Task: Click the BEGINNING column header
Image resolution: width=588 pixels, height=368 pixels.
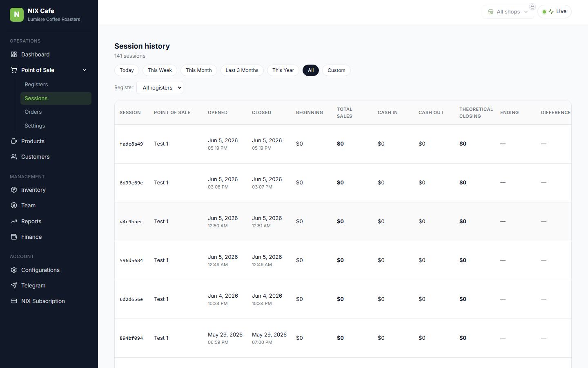Action: pos(310,112)
